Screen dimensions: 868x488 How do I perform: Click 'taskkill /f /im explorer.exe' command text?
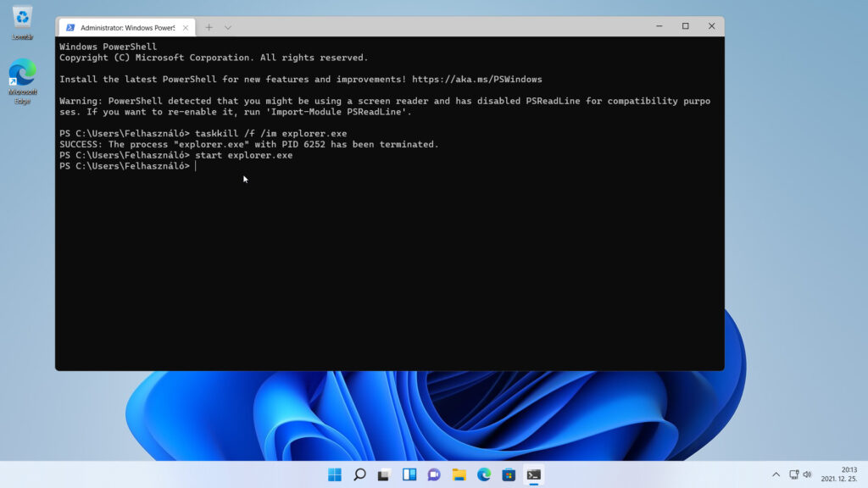270,133
